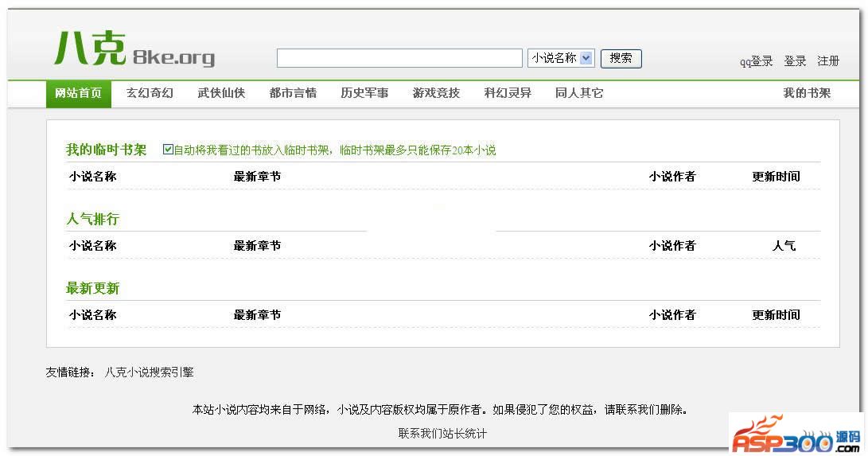Open the 都市言情 category tab
The height and width of the screenshot is (456, 868).
(x=293, y=93)
